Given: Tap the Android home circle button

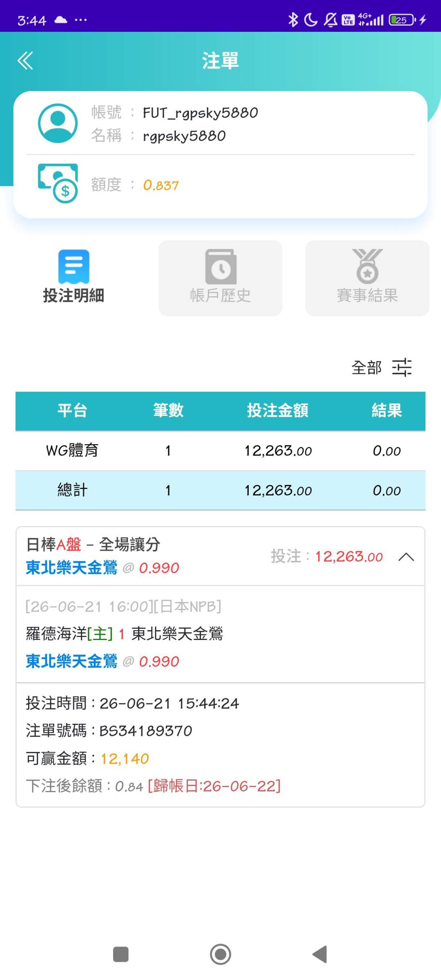Looking at the screenshot, I should click(220, 954).
